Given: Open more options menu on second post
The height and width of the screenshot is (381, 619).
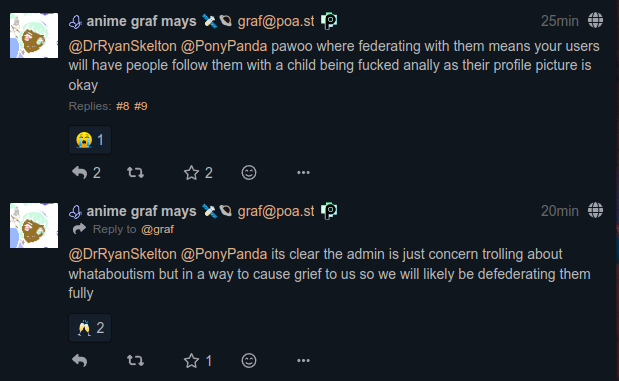Looking at the screenshot, I should (303, 360).
